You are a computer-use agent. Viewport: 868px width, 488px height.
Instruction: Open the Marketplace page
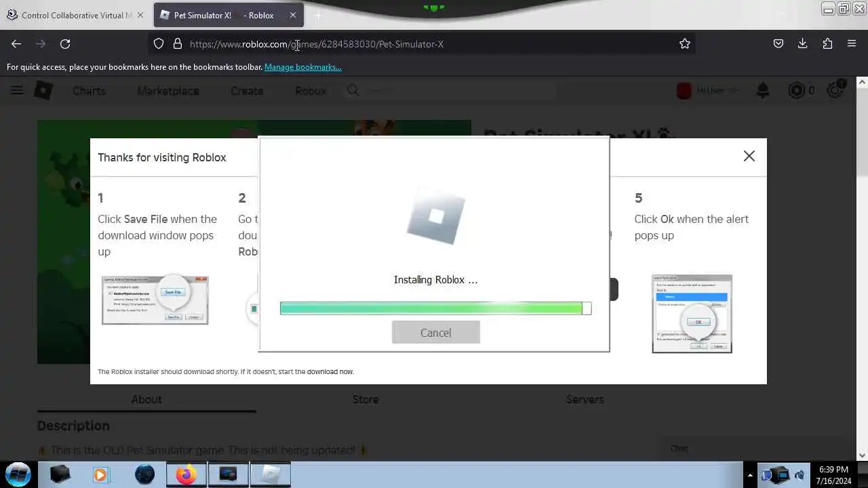pos(168,91)
